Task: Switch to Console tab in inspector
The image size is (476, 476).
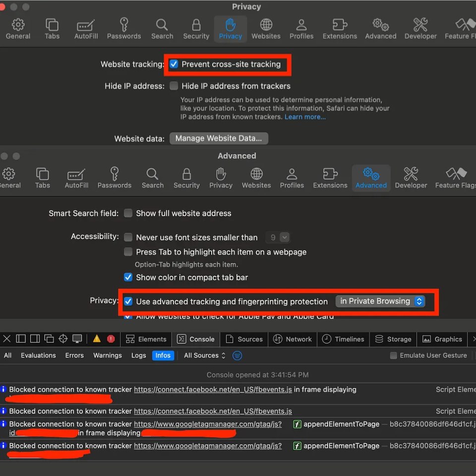Action: click(196, 339)
